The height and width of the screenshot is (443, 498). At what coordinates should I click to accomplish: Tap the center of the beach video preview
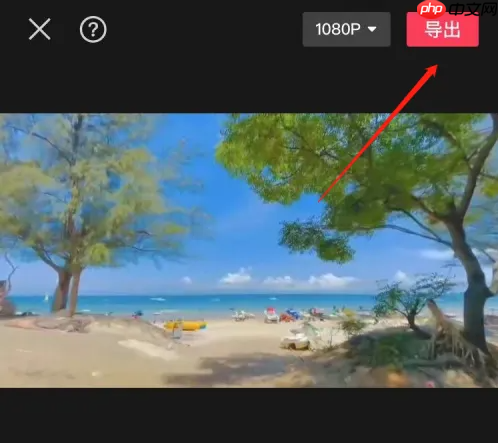point(249,250)
